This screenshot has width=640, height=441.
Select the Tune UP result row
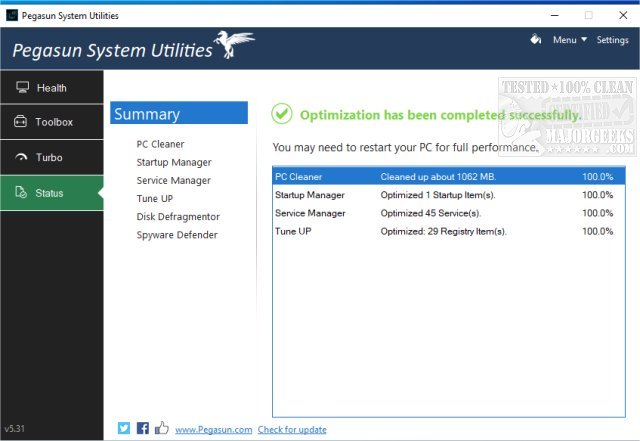[449, 231]
